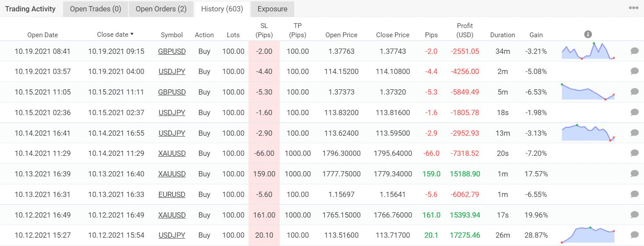
Task: Click profit value 17275.46
Action: [465, 235]
